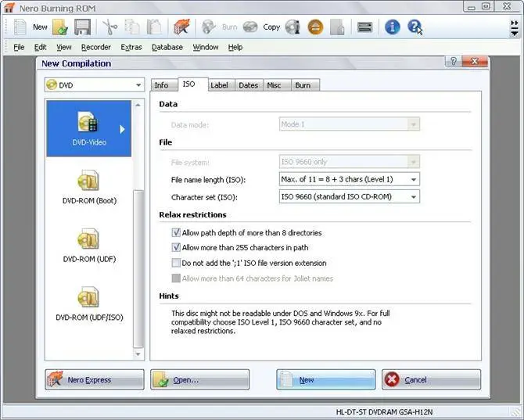This screenshot has height=420, width=524.
Task: Click Allow more than 64 characters Joliet checkbox
Action: click(176, 278)
